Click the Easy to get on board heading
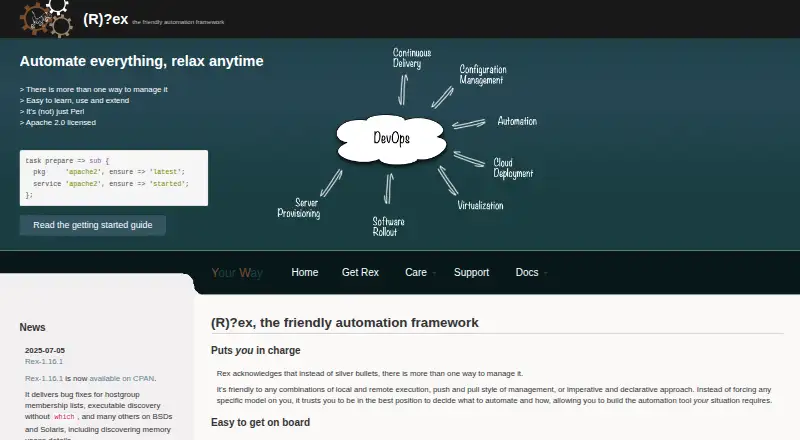This screenshot has width=800, height=440. click(260, 423)
